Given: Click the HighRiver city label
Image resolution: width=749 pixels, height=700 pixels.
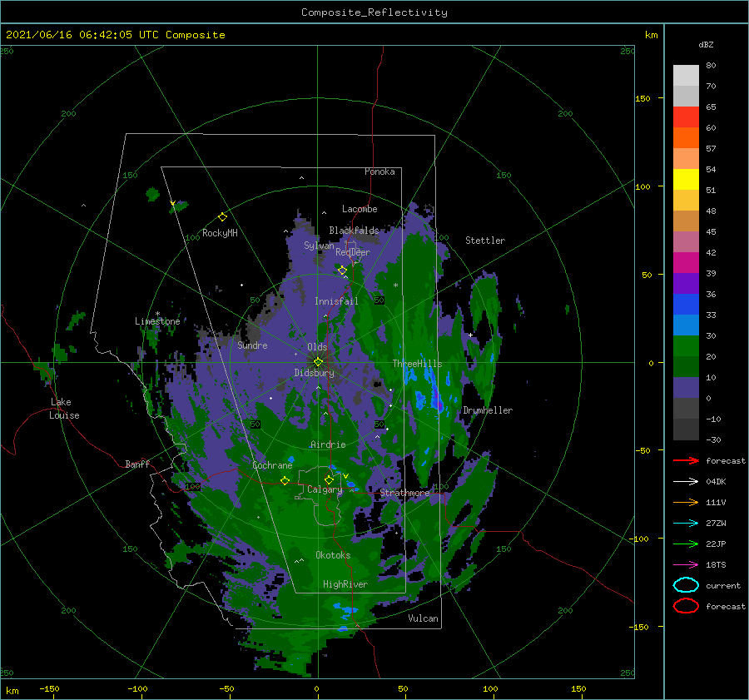Looking at the screenshot, I should 345,584.
